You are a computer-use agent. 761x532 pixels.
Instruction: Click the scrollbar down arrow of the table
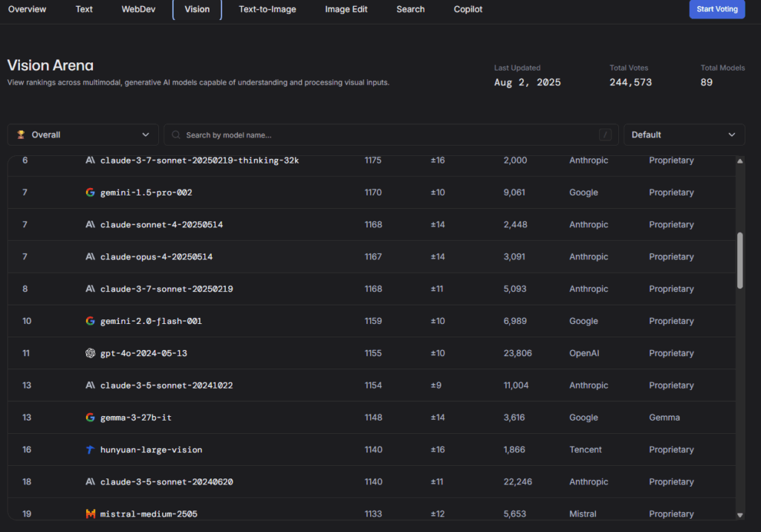coord(740,515)
